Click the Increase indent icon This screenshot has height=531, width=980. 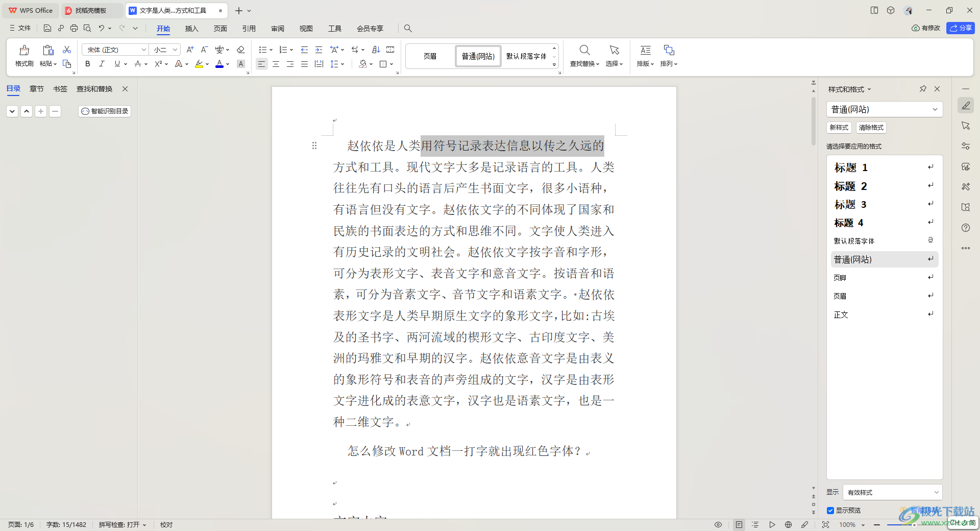coord(318,50)
